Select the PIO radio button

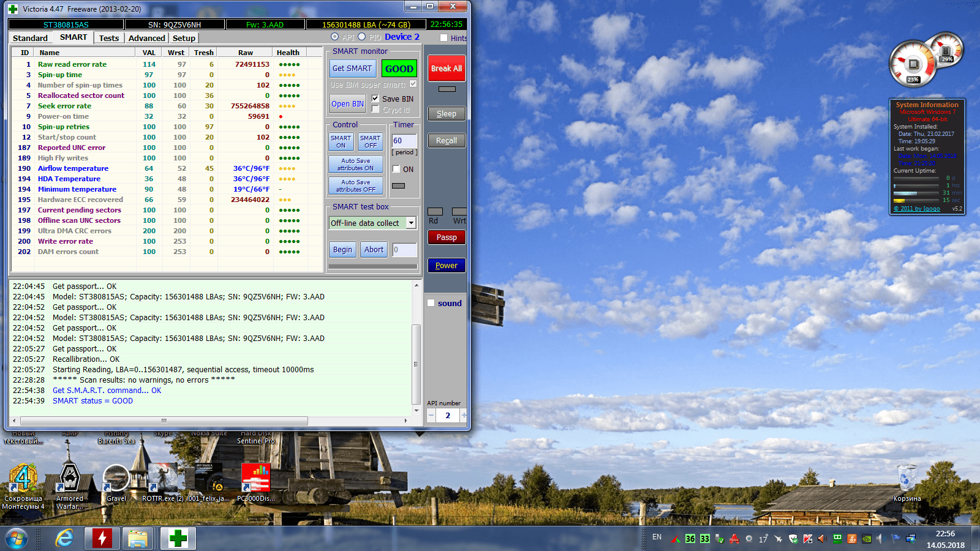click(x=361, y=37)
